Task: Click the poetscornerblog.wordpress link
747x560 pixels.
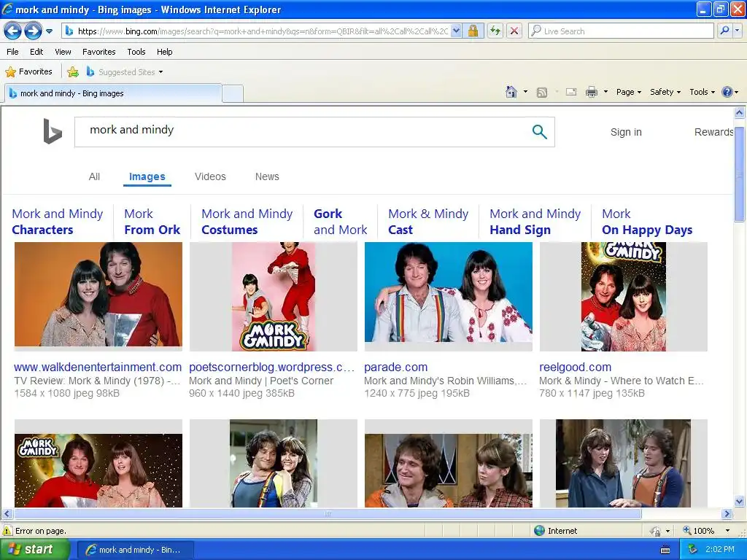Action: tap(271, 367)
